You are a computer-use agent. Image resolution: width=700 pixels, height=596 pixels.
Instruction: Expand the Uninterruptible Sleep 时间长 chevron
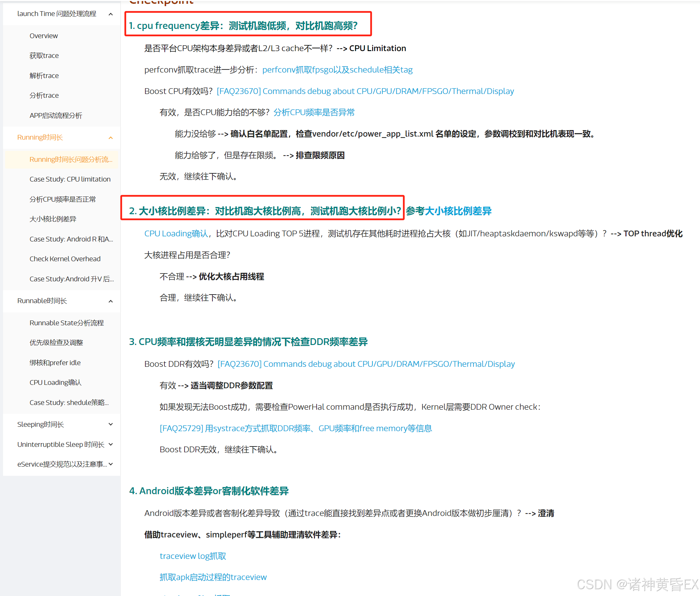point(111,444)
